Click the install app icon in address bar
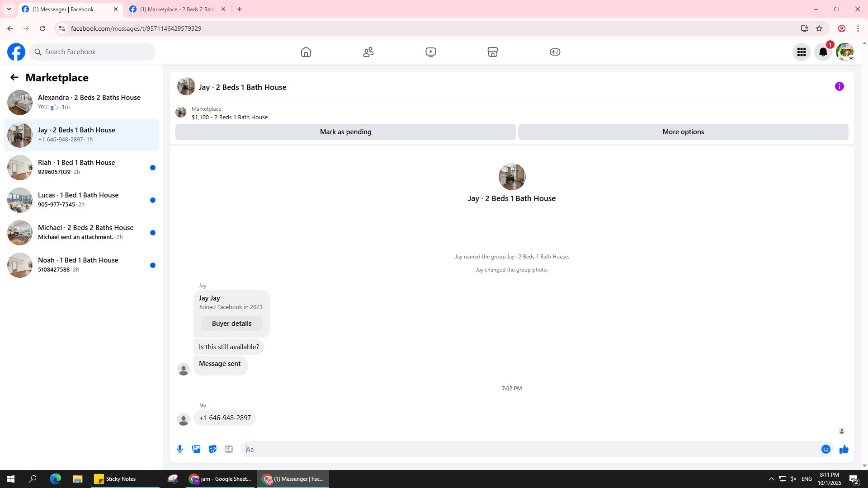This screenshot has height=488, width=868. click(805, 28)
